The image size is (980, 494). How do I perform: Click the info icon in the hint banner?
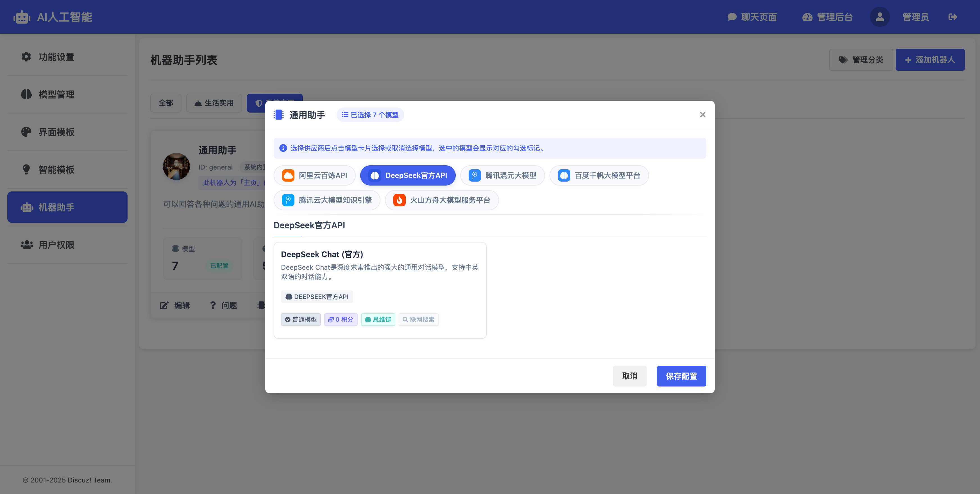283,148
